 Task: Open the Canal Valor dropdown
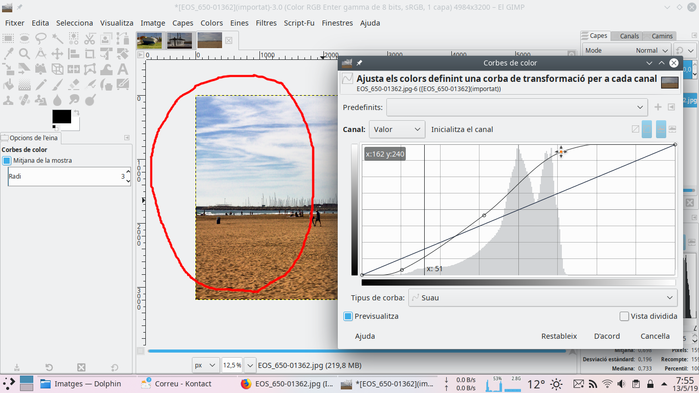tap(397, 130)
